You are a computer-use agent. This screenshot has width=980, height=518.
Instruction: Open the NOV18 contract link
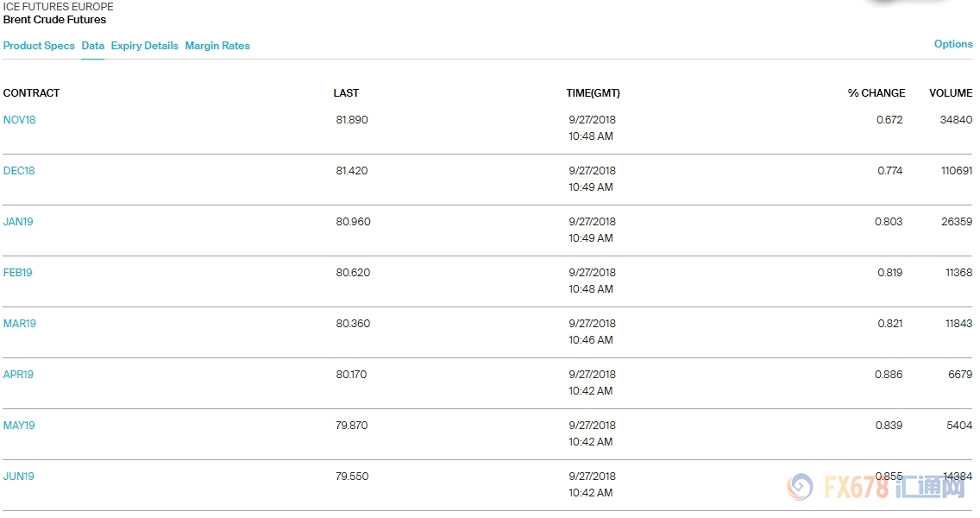coord(20,120)
